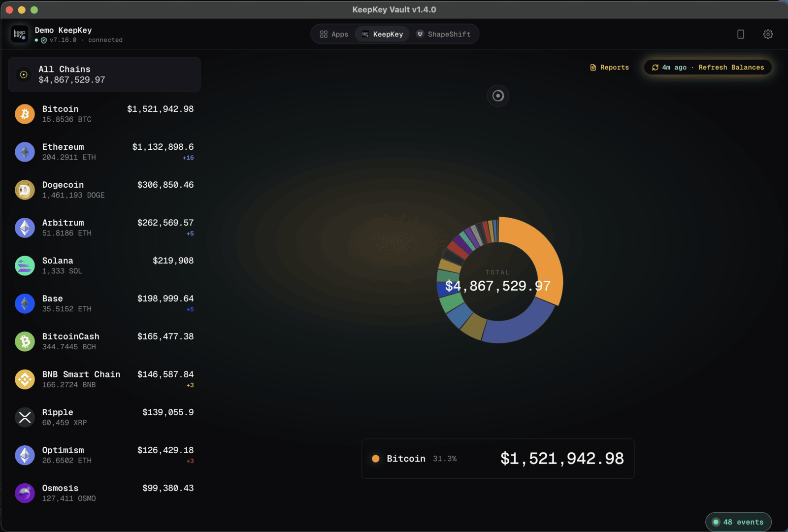Click the Bitcoin coin icon
Screen dimensions: 788x532
25,114
